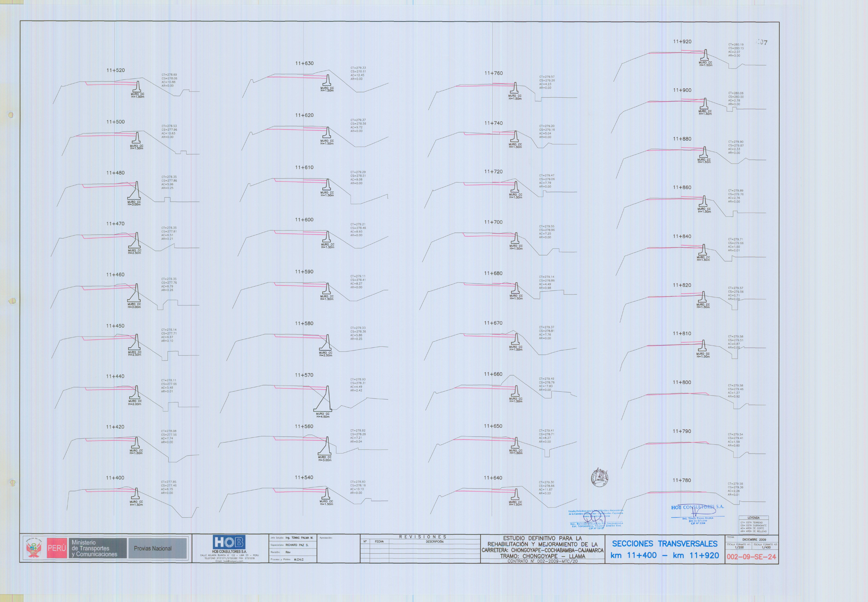Click 'AR=2.42' value at section 11+570

pos(356,390)
